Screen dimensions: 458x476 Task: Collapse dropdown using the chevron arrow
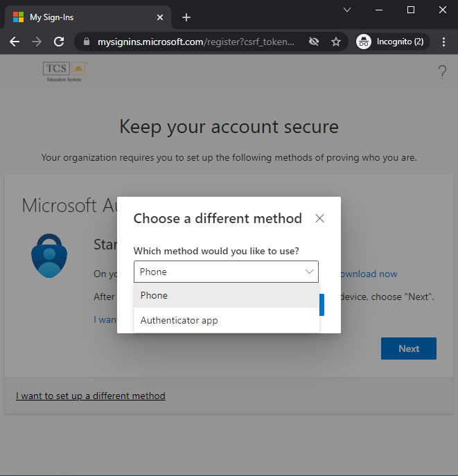(x=309, y=272)
